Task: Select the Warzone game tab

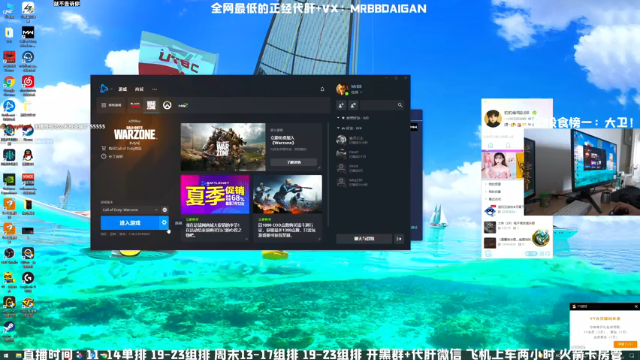Action: 151,105
